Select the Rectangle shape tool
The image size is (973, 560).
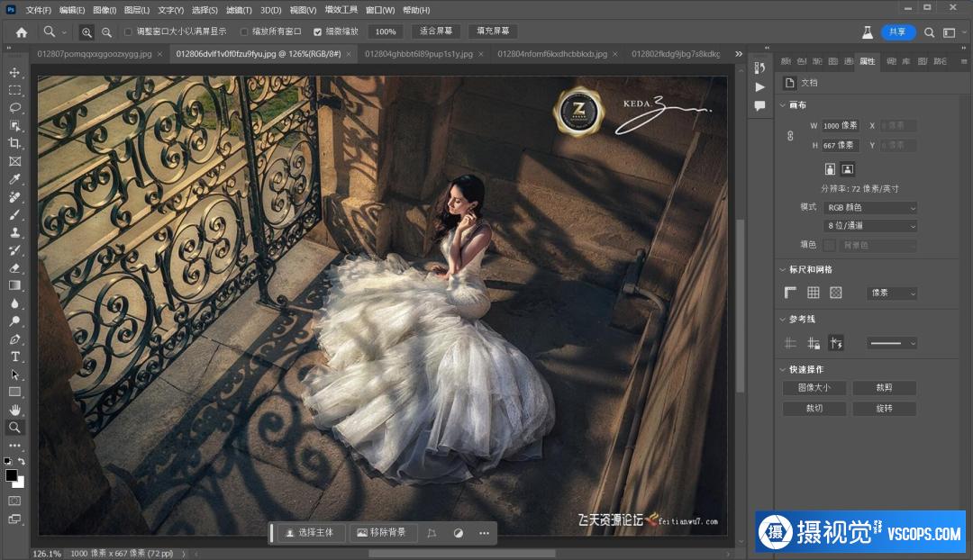click(15, 392)
